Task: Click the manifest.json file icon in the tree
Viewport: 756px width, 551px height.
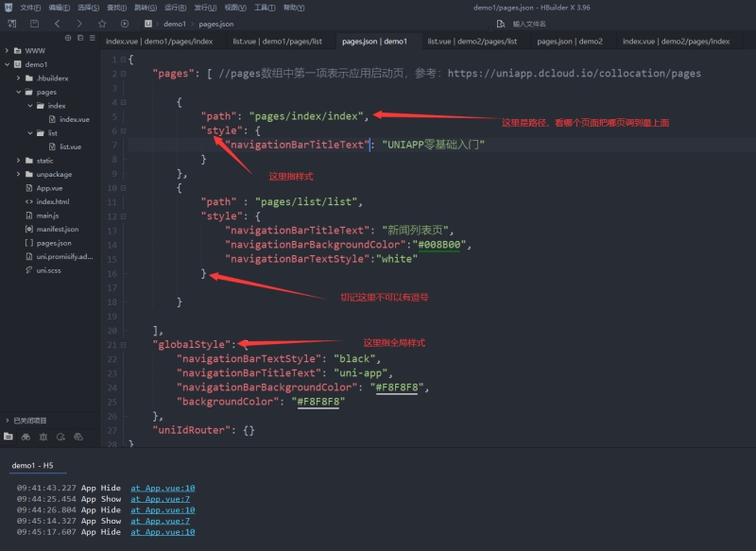Action: tap(29, 229)
